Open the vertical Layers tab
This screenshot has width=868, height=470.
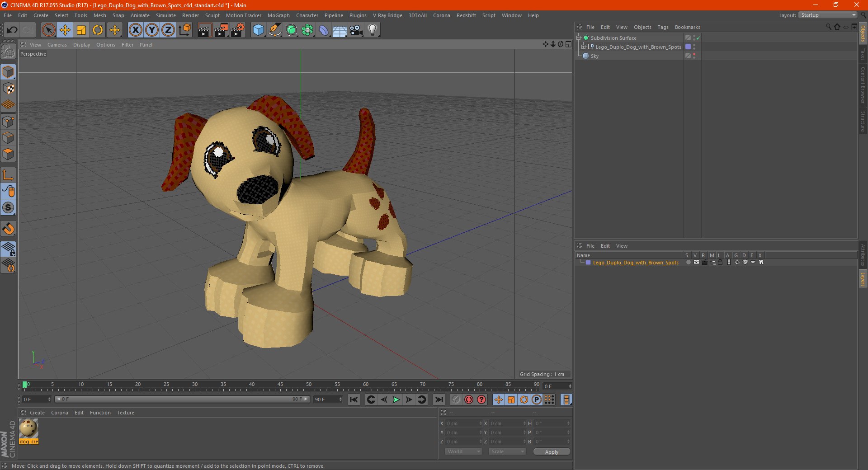863,279
